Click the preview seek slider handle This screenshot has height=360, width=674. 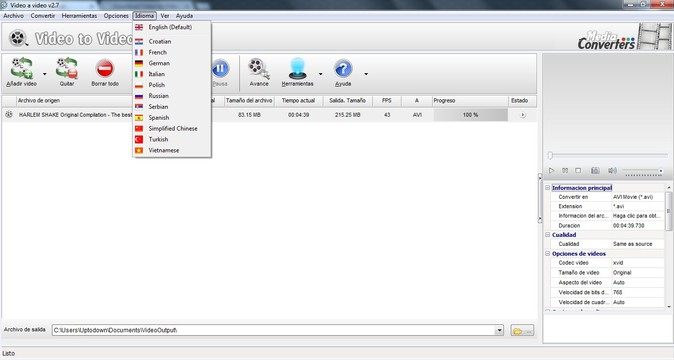[x=550, y=156]
